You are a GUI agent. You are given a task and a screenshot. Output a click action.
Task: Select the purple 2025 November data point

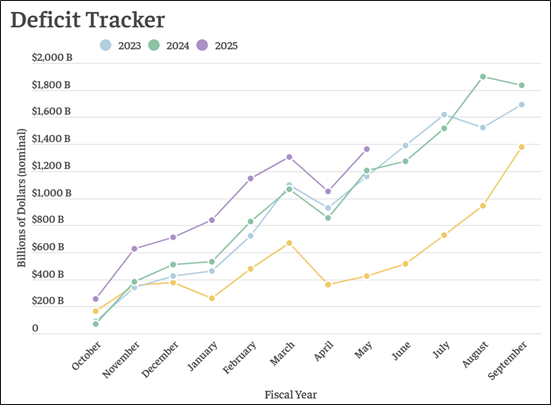[x=134, y=249]
